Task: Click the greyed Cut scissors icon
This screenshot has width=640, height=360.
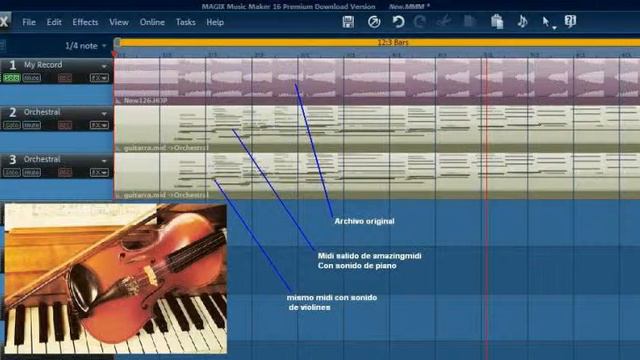Action: point(444,21)
